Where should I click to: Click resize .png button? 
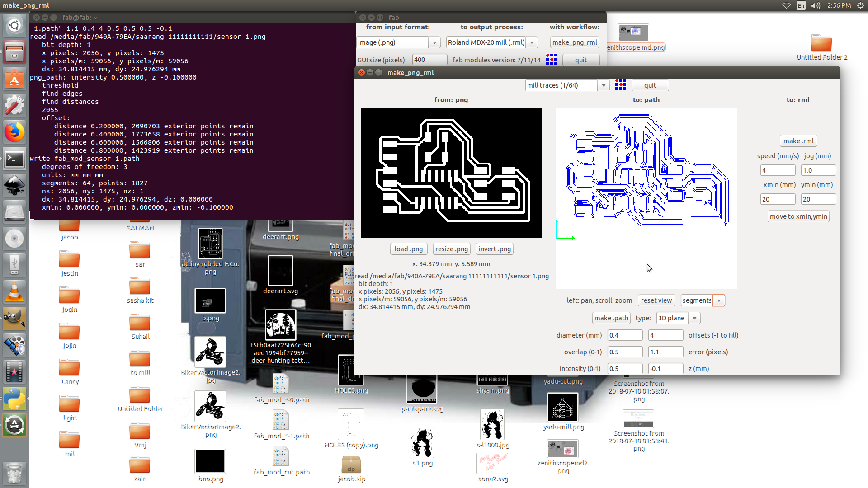(452, 249)
